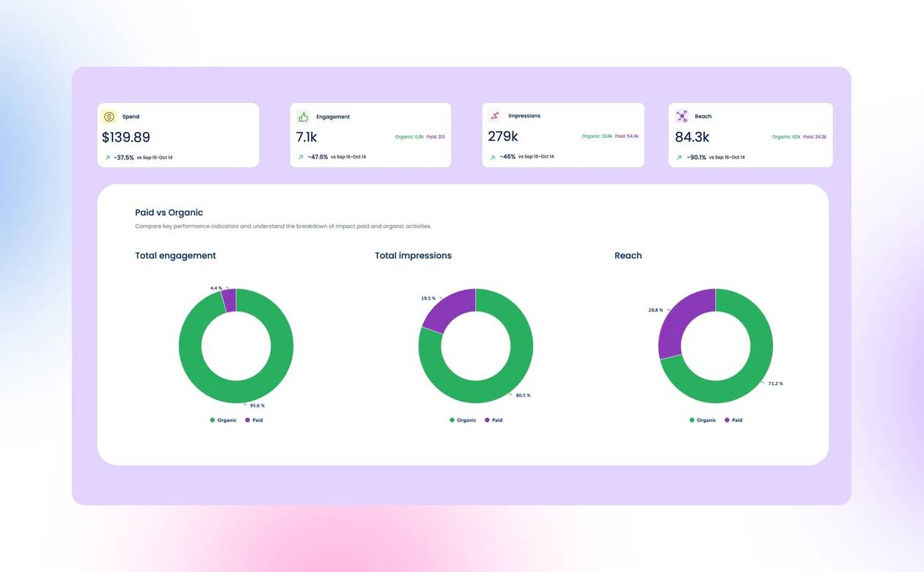This screenshot has width=924, height=572.
Task: Click the trend arrow in Engagement card
Action: (x=300, y=157)
